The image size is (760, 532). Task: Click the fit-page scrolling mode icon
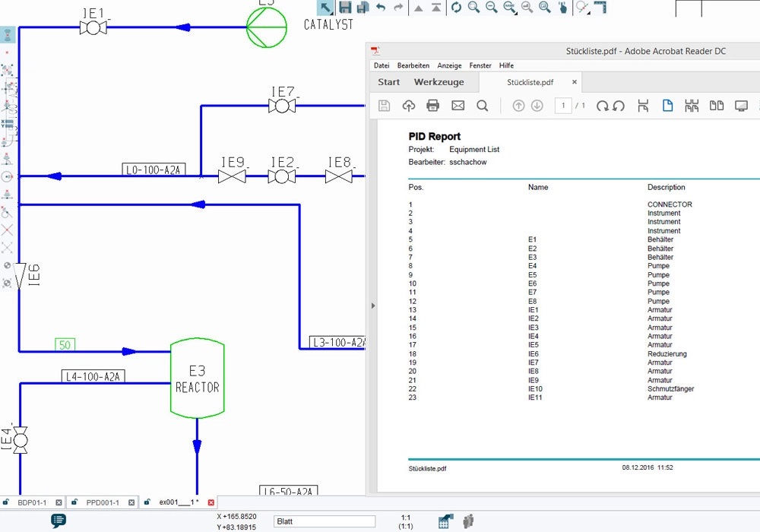pos(692,106)
